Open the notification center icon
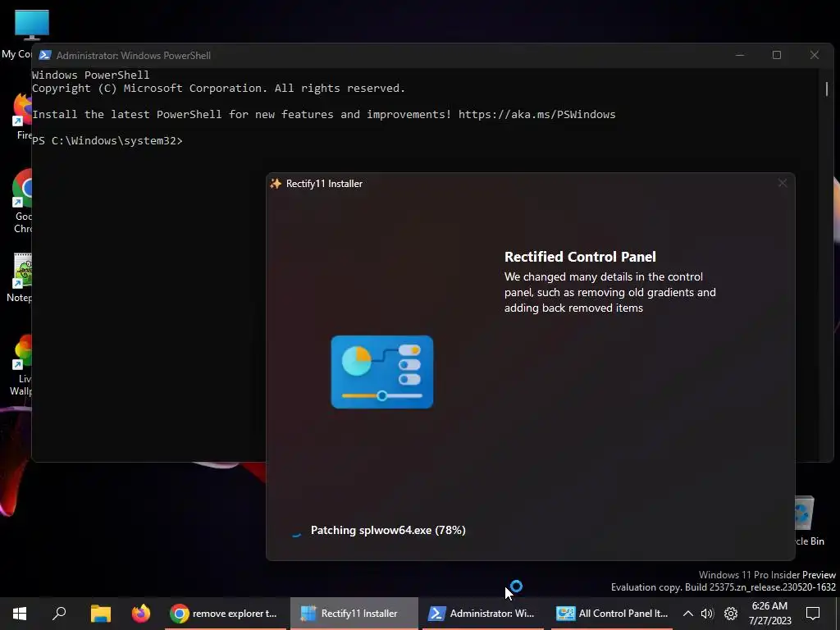This screenshot has width=840, height=630. [x=813, y=613]
